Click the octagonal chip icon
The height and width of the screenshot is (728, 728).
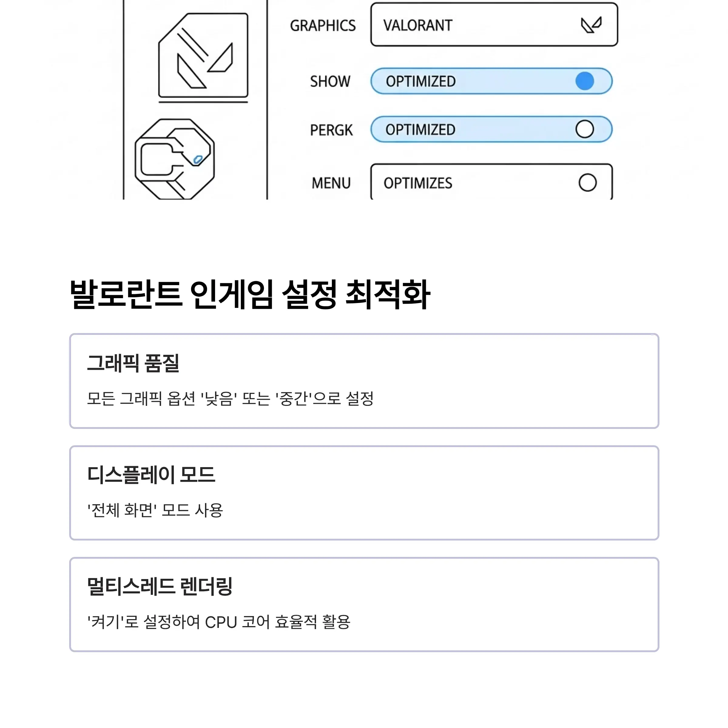coord(175,159)
